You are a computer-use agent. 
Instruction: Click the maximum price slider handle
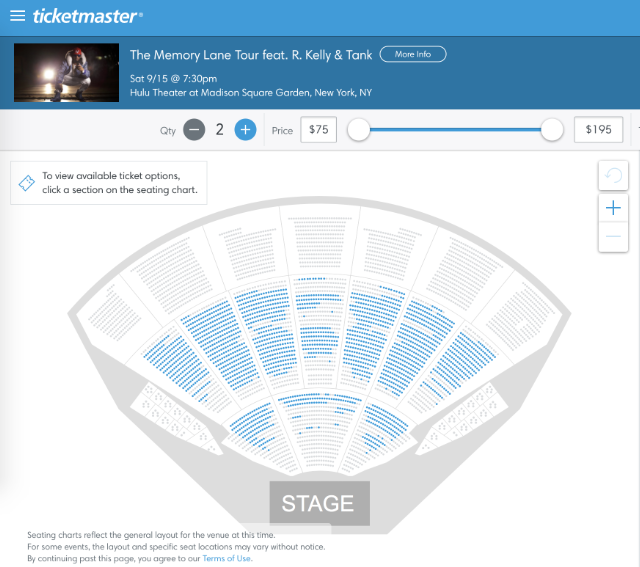pyautogui.click(x=551, y=129)
